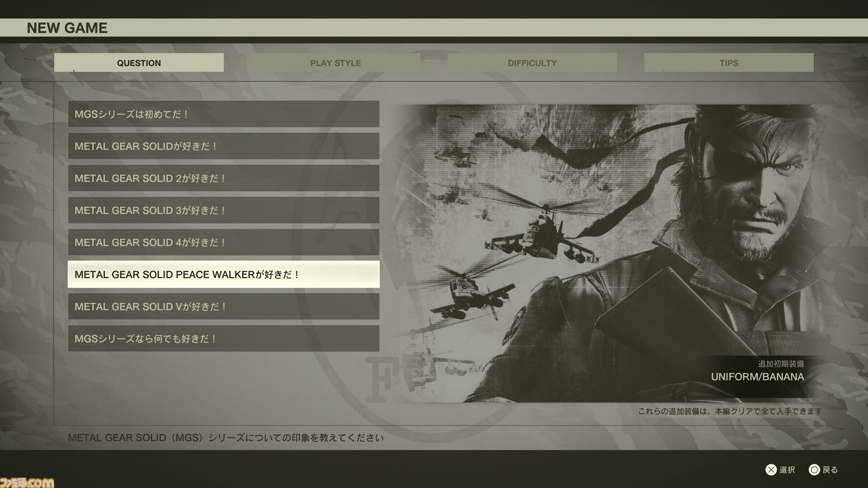Image resolution: width=868 pixels, height=488 pixels.
Task: Click the UNIFORM/BANANA equipment text
Action: pyautogui.click(x=758, y=377)
